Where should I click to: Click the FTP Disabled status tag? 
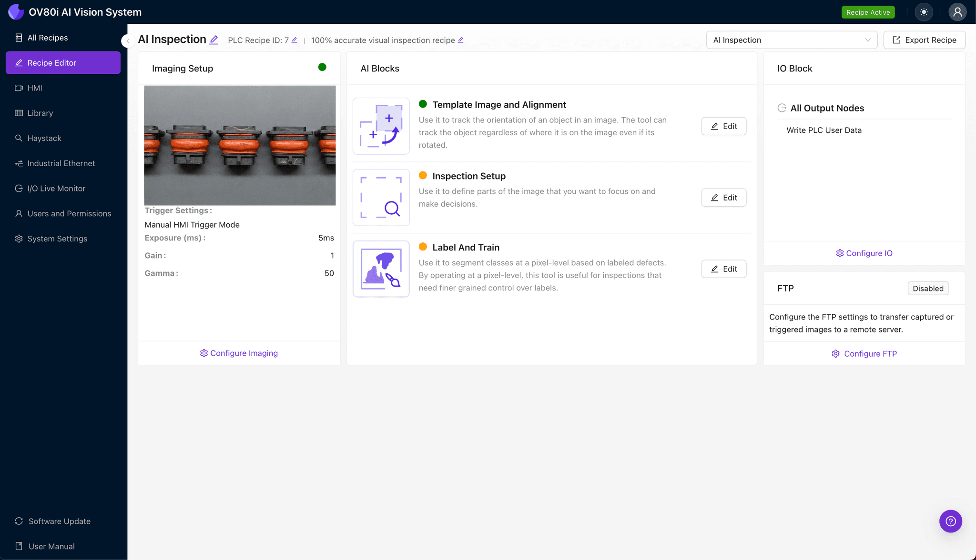pos(927,289)
